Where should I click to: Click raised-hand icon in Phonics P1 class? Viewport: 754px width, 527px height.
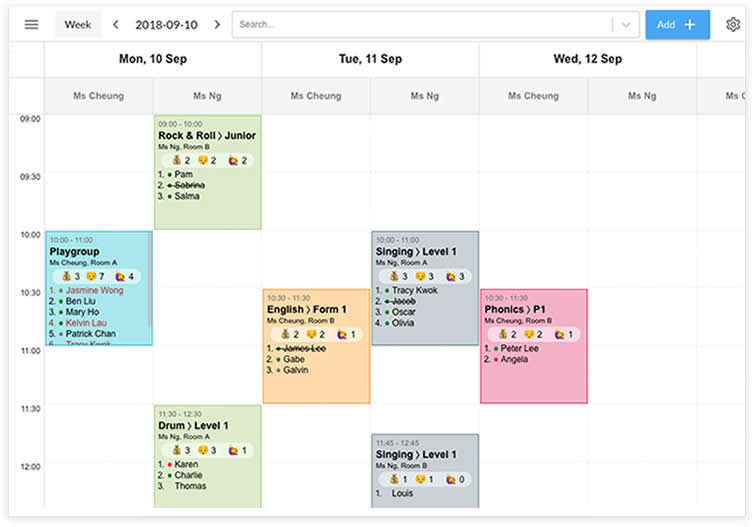pos(559,334)
